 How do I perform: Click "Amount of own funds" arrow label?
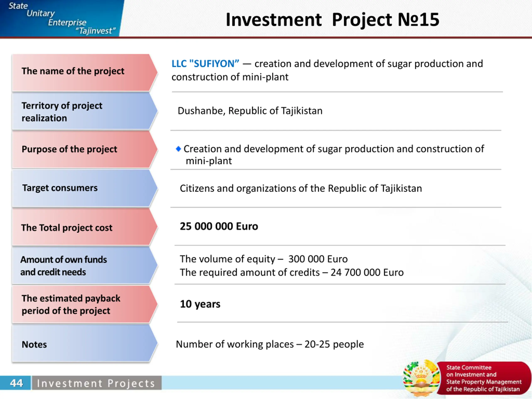point(85,266)
